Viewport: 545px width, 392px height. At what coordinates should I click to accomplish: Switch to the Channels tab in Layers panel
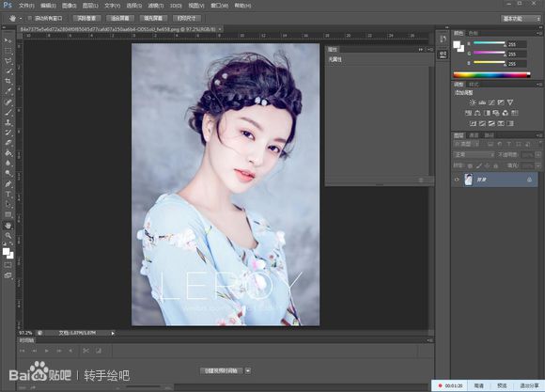coord(474,135)
